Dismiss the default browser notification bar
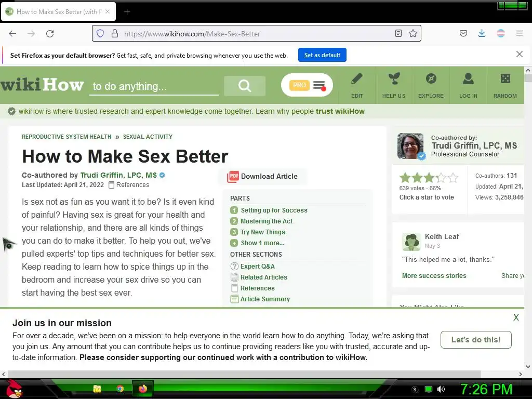This screenshot has width=532, height=399. click(x=519, y=54)
